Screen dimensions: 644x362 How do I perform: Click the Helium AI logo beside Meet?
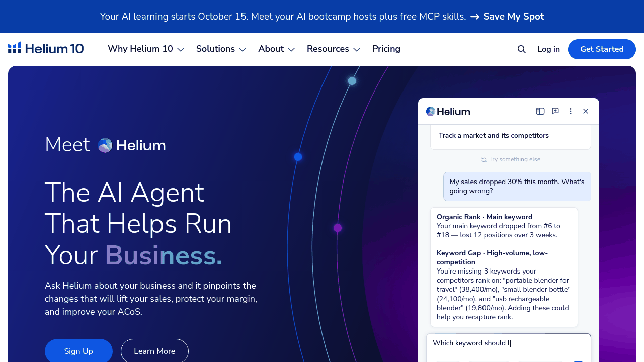pos(131,145)
